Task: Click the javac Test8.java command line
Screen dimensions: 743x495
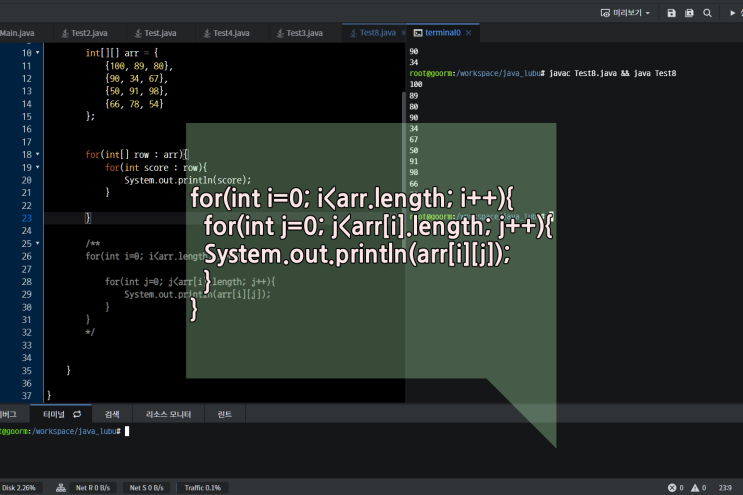Action: point(612,73)
